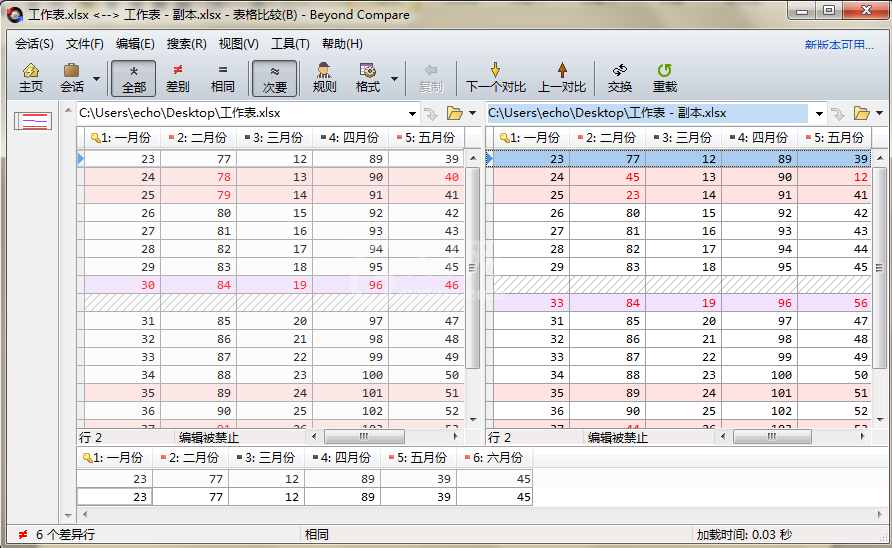892x548 pixels.
Task: Expand the left folder icon dropdown arrow
Action: tap(472, 113)
